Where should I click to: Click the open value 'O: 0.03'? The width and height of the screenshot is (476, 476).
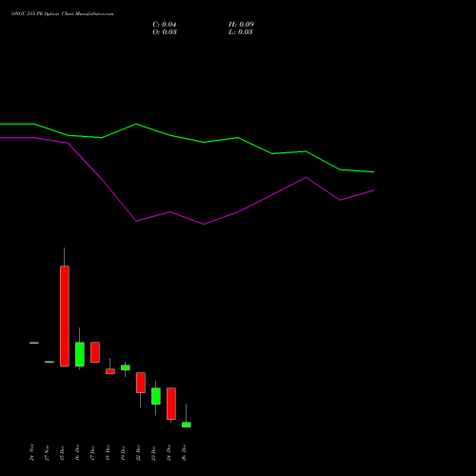pos(165,32)
